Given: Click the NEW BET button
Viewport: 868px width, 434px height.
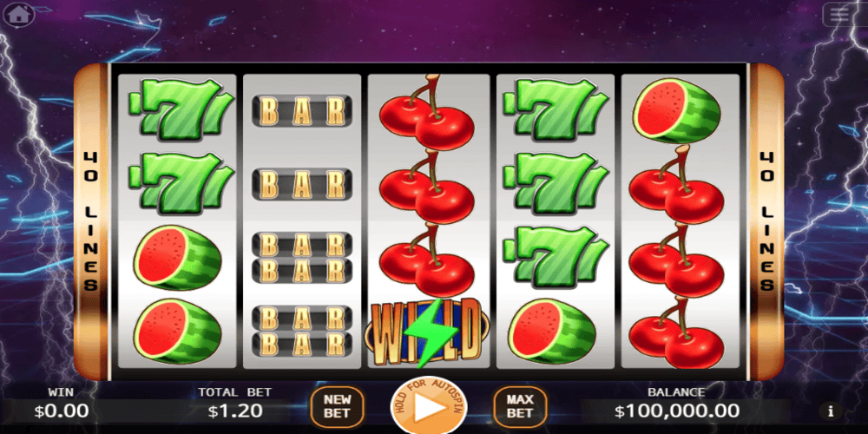Looking at the screenshot, I should [338, 406].
